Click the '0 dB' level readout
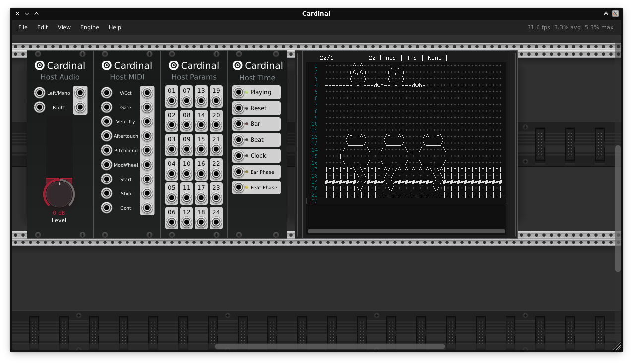This screenshot has height=364, width=633. tap(59, 213)
